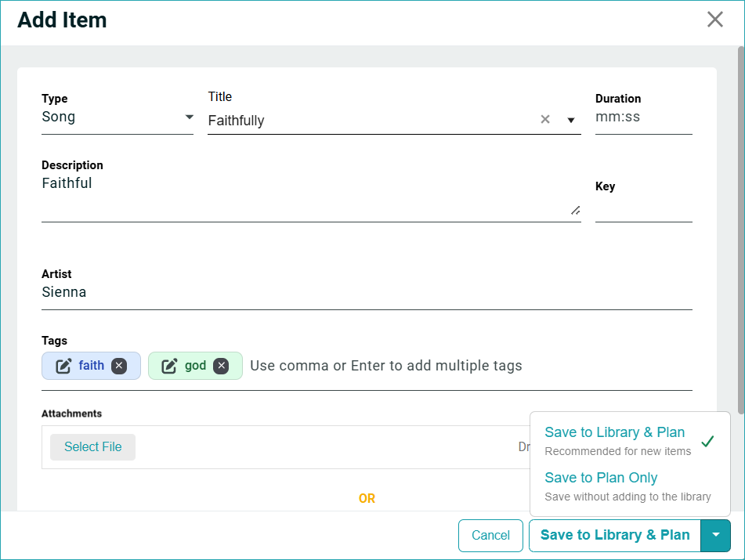The width and height of the screenshot is (745, 560).
Task: Expand the Title suggestions dropdown arrow
Action: (x=571, y=121)
